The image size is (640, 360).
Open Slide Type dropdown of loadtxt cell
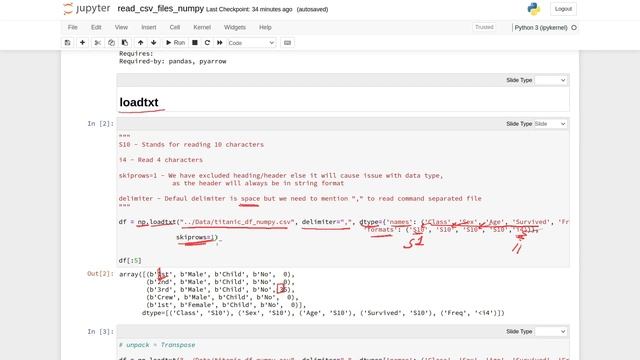(551, 80)
